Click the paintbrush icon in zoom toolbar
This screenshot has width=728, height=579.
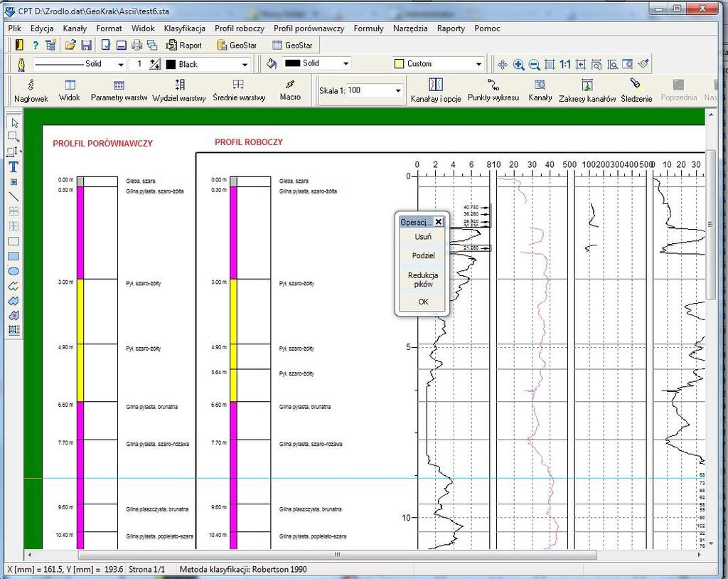(643, 64)
